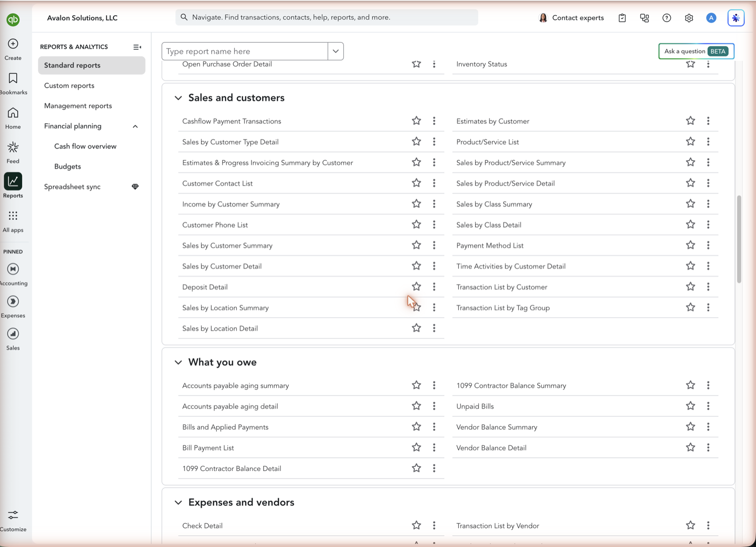This screenshot has height=547, width=756.
Task: Collapse the What you owe section
Action: [178, 362]
